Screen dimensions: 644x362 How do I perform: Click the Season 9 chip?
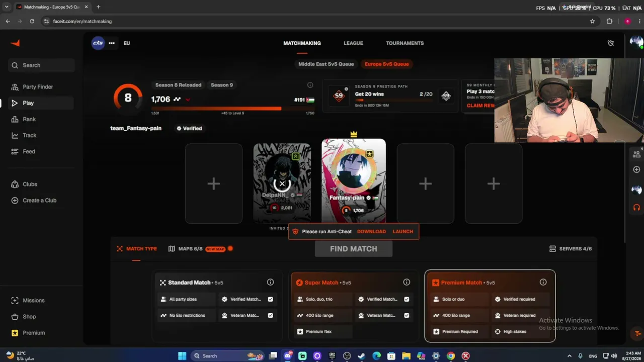(222, 85)
